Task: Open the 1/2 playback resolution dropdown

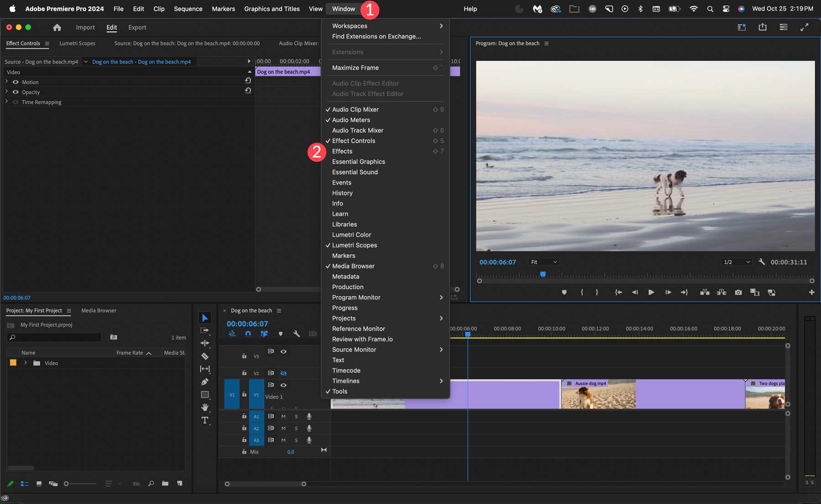Action: 736,262
